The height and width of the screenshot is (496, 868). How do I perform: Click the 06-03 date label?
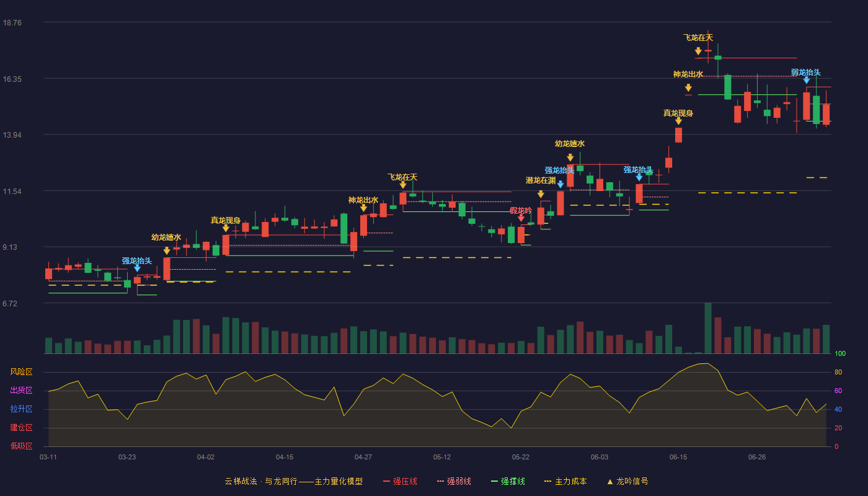point(600,457)
